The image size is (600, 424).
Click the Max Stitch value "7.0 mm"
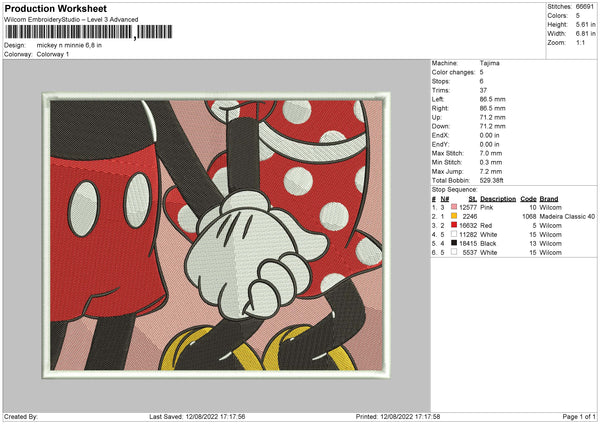click(x=491, y=153)
